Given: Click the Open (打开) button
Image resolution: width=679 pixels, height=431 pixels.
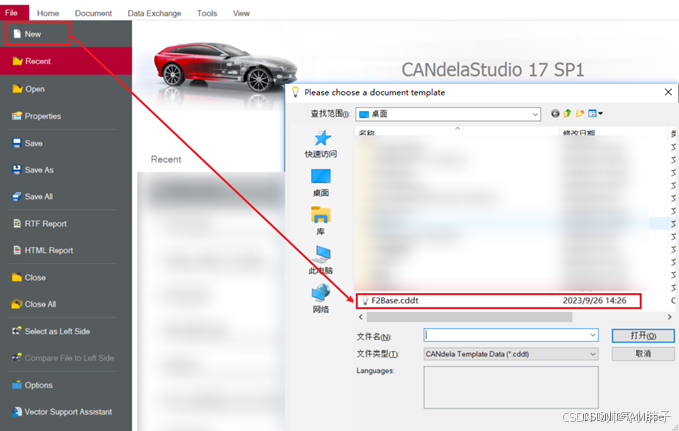Looking at the screenshot, I should (x=643, y=336).
